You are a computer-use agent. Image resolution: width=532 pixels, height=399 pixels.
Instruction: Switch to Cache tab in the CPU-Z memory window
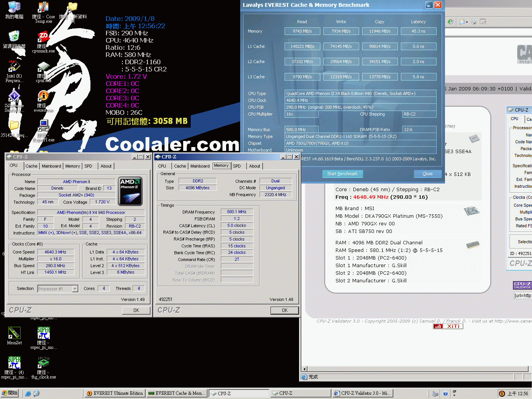coord(180,166)
